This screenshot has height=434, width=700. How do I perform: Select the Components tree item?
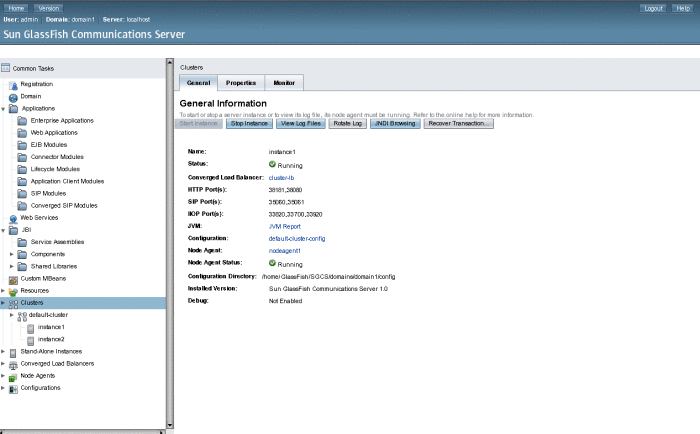click(x=48, y=254)
